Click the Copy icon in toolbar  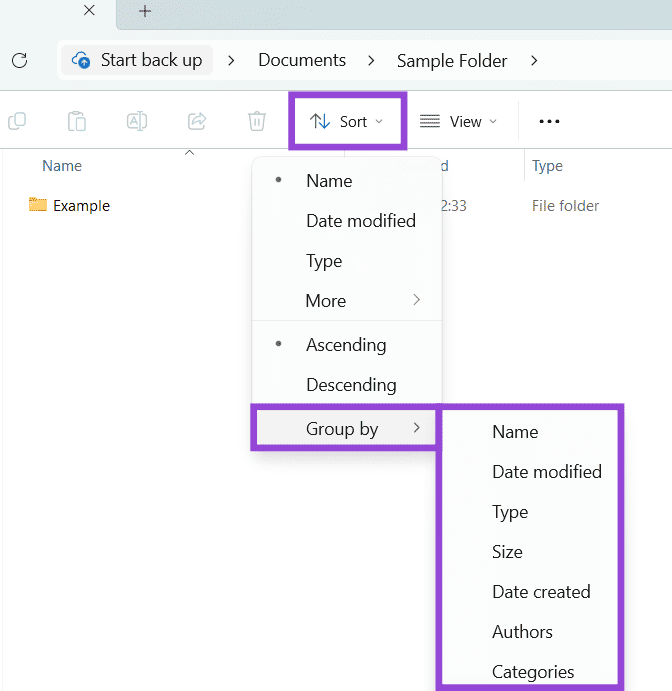point(17,121)
